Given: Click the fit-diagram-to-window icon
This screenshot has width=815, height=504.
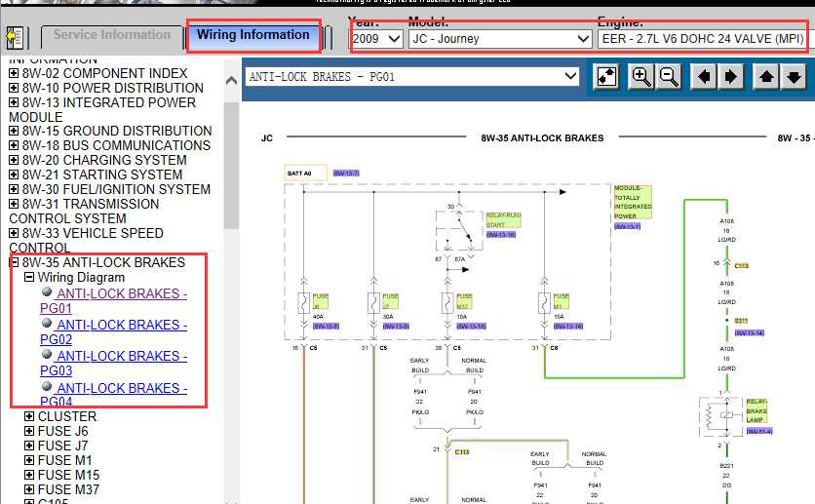Looking at the screenshot, I should 606,77.
